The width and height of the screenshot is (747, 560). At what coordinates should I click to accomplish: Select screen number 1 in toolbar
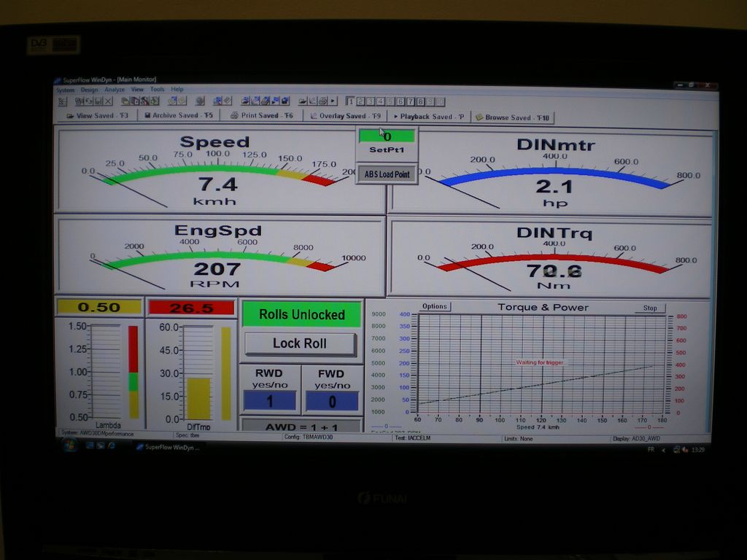tap(351, 101)
